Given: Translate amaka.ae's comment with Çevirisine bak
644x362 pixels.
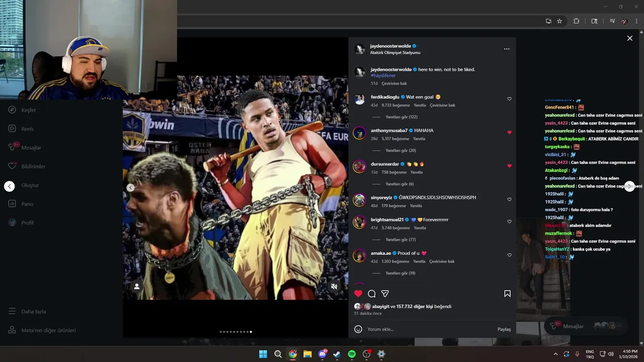Looking at the screenshot, I should [x=442, y=261].
